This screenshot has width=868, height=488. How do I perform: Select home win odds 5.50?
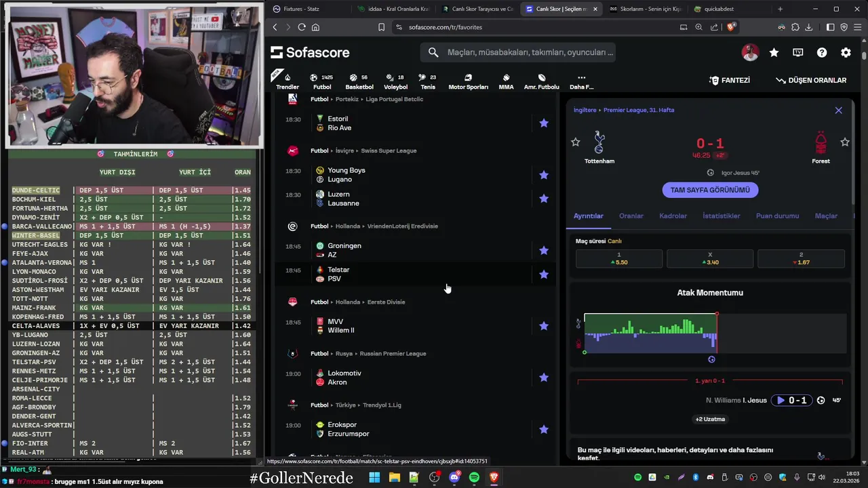pyautogui.click(x=619, y=258)
